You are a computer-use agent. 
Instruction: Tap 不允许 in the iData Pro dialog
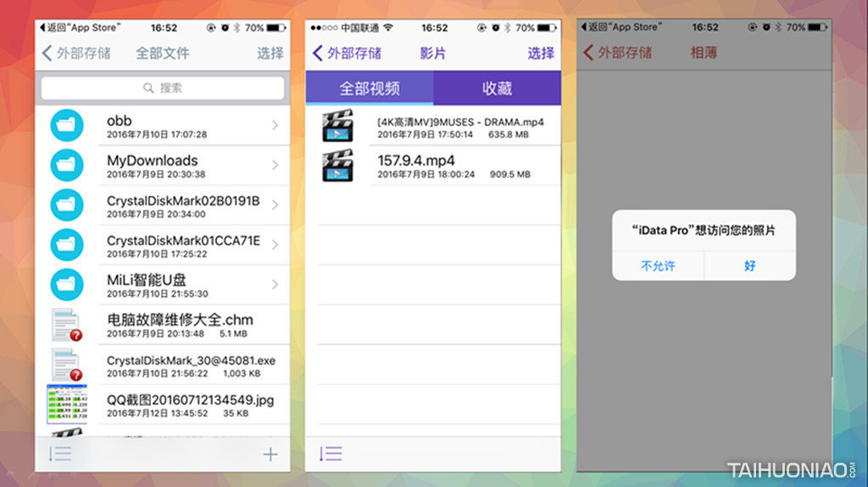tap(658, 266)
